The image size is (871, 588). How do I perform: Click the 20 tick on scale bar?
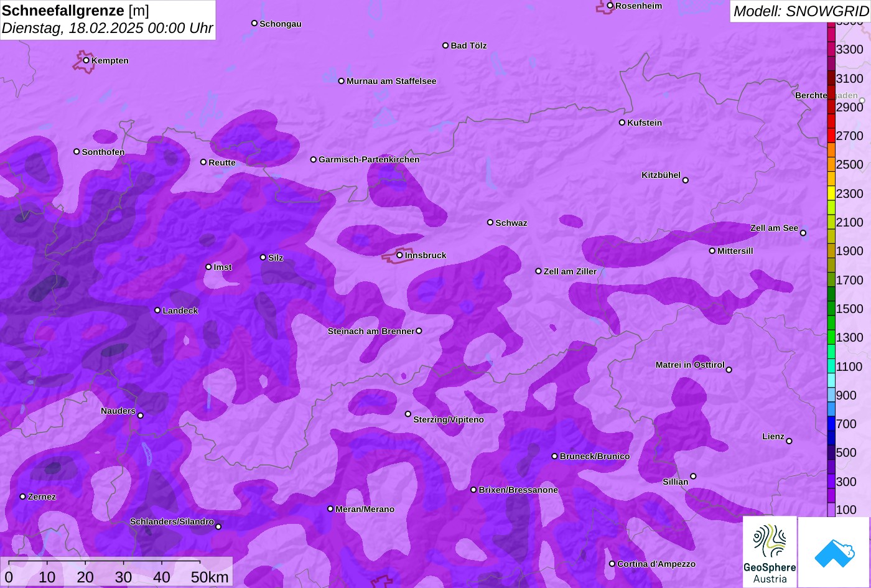[x=85, y=577]
